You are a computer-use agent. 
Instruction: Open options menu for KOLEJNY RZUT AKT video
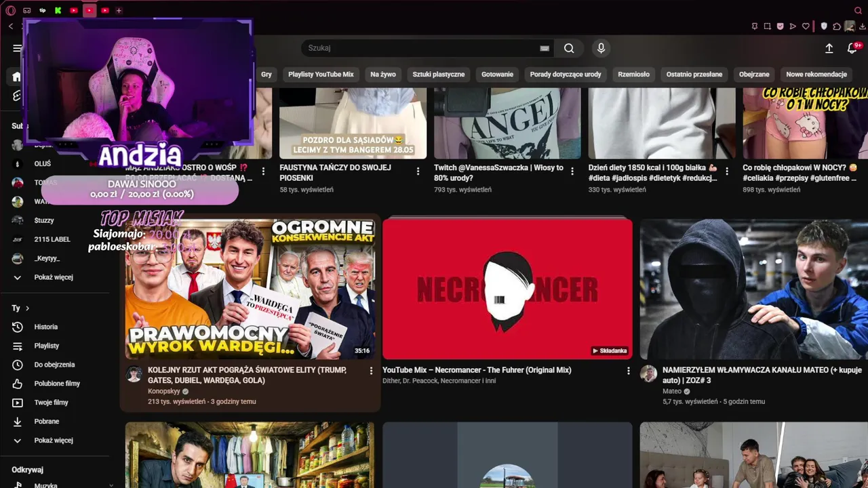[x=371, y=371]
